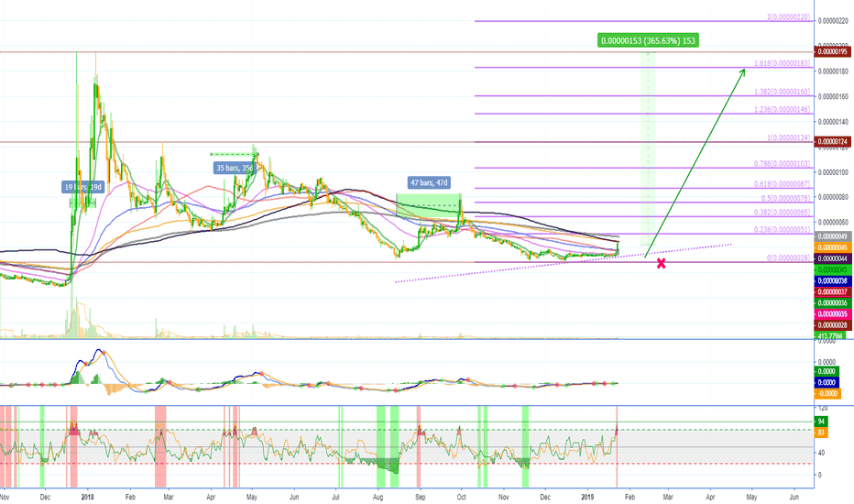Screen dimensions: 854x504
Task: Click the blue 0.0000 MACD indicator tag
Action: (827, 382)
